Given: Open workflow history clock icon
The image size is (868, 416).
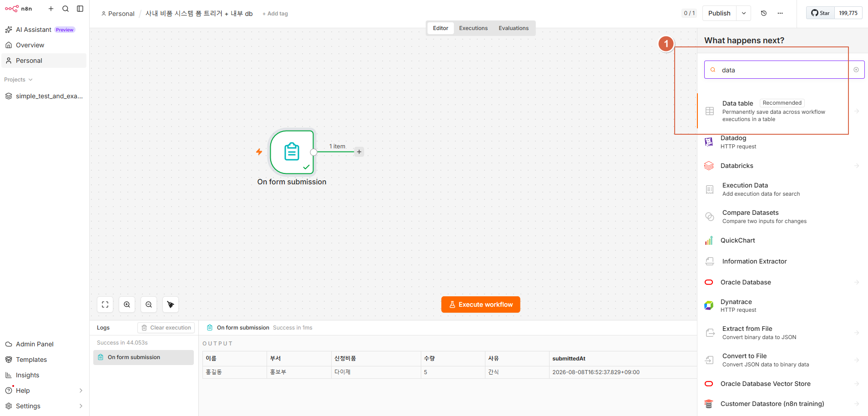Looking at the screenshot, I should click(764, 13).
